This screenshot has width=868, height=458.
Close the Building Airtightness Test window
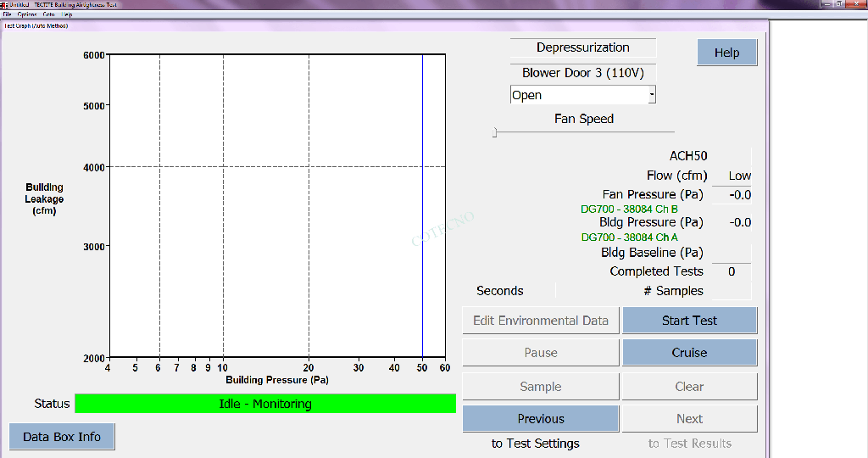pyautogui.click(x=854, y=4)
